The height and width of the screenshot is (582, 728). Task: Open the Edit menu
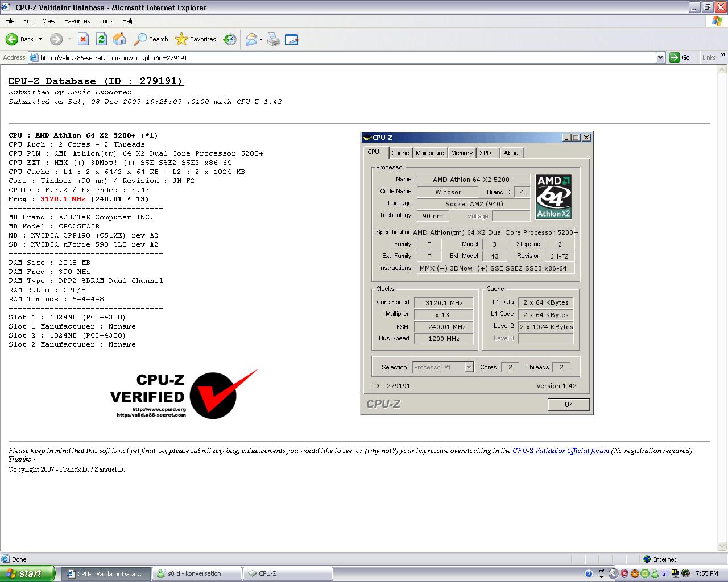coord(28,21)
